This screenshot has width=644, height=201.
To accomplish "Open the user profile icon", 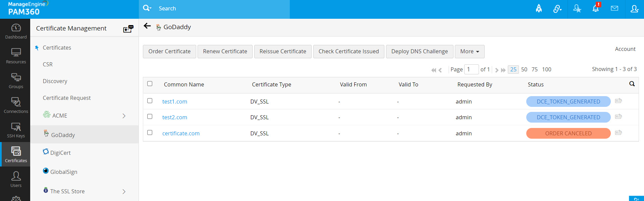I will (x=634, y=9).
